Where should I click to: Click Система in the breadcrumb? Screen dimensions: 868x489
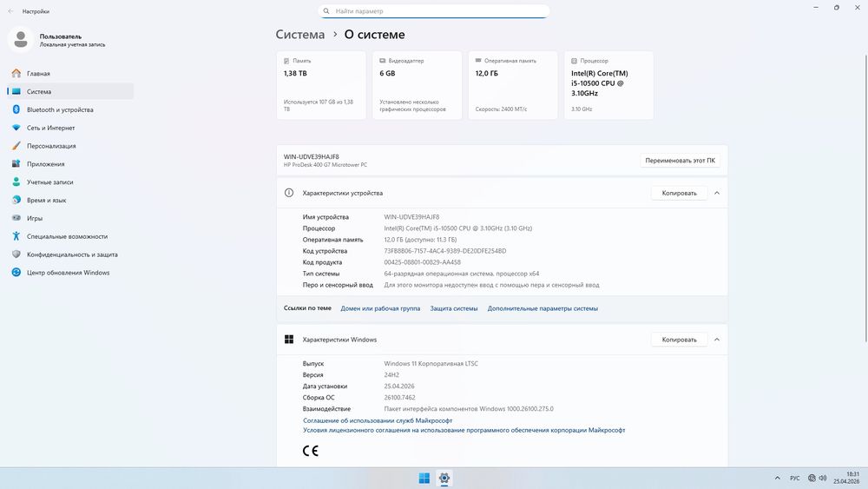300,35
